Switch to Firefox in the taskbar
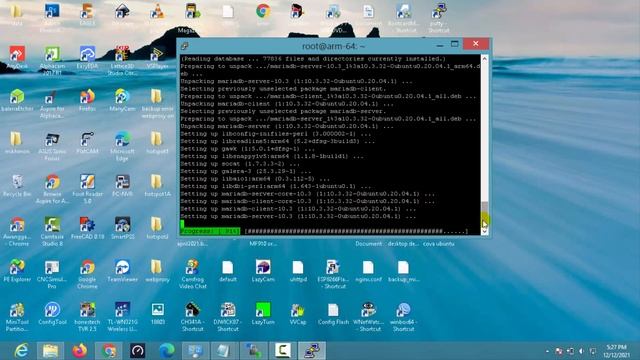Screen dimensions: 640x360 click(x=80, y=351)
